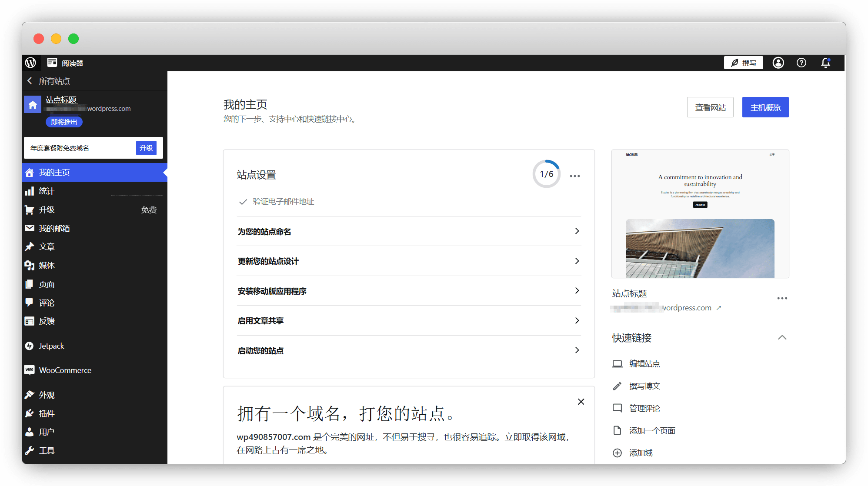This screenshot has width=868, height=486.
Task: Open site settings three-dot menu
Action: coord(574,176)
